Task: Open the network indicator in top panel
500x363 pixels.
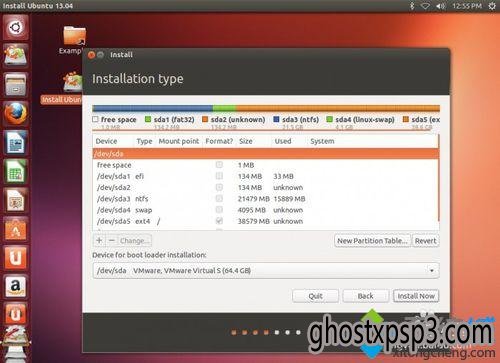Action: click(x=426, y=6)
